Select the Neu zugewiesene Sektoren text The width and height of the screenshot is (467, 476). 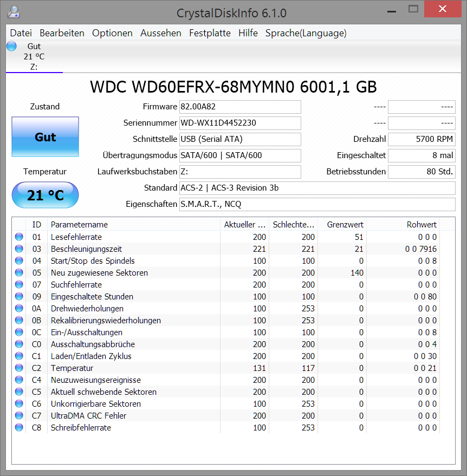[x=99, y=272]
